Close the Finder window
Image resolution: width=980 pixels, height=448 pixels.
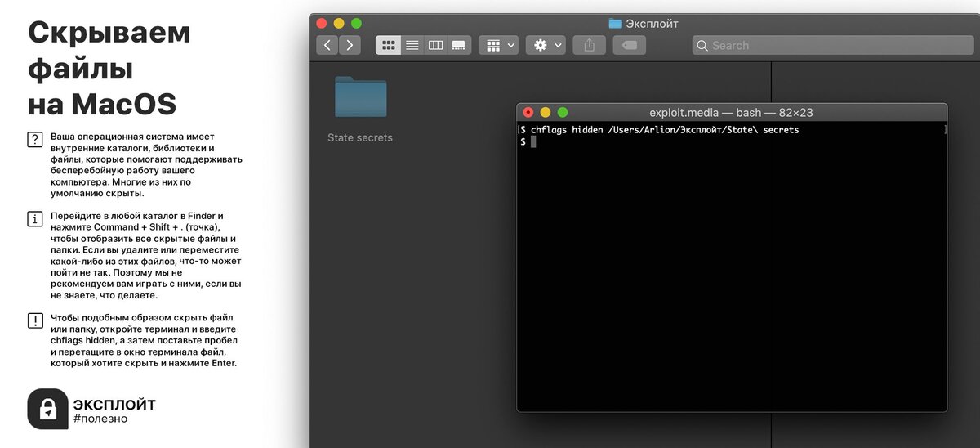[322, 23]
